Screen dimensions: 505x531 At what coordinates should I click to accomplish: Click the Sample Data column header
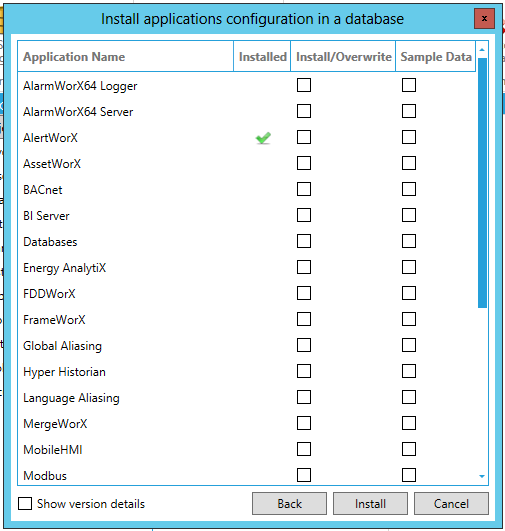(436, 57)
